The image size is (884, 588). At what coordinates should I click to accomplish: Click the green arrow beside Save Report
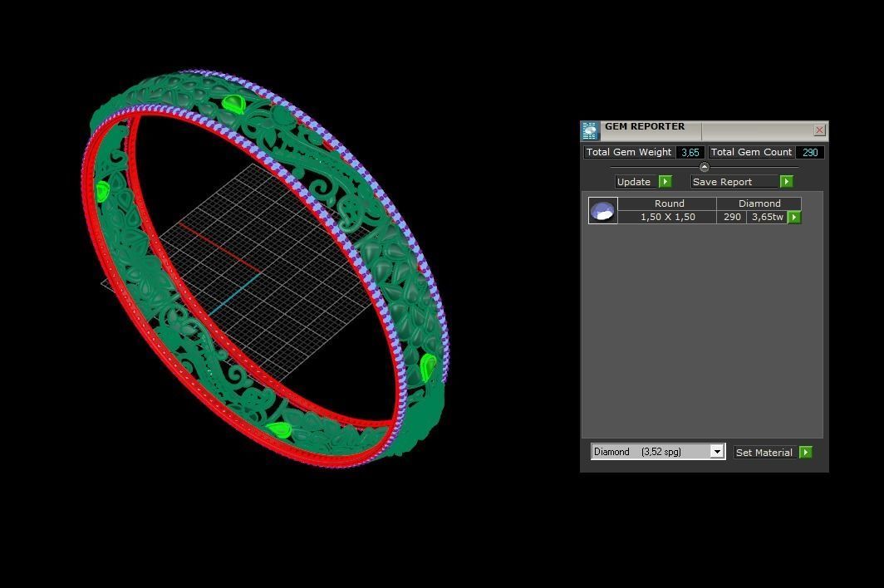(x=787, y=182)
